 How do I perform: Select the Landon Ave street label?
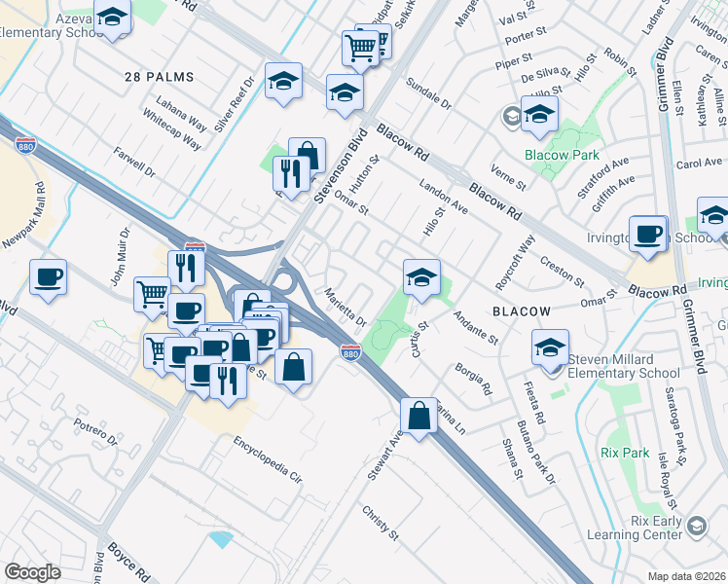(444, 197)
